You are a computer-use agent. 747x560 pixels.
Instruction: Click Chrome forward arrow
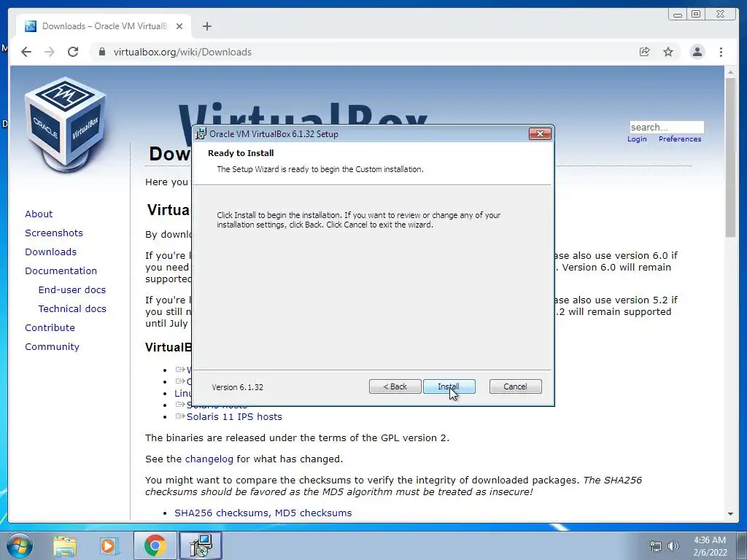[50, 52]
